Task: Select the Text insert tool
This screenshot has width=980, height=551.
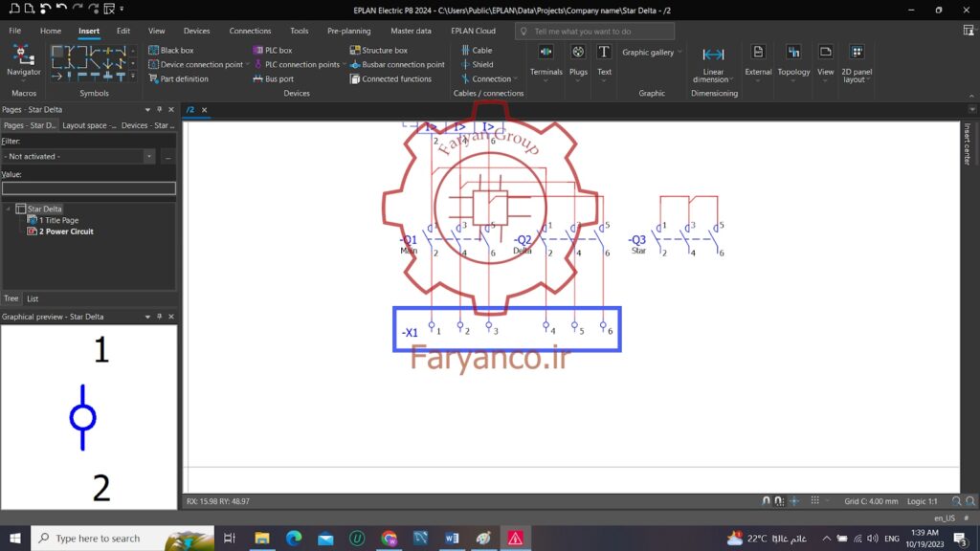Action: 604,62
